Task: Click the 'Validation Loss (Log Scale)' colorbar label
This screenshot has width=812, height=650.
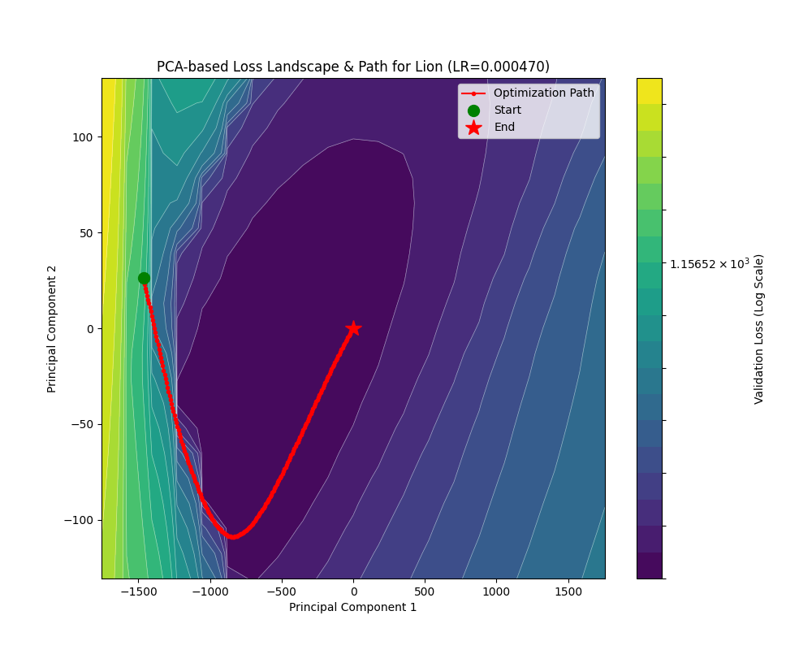Action: tap(759, 328)
